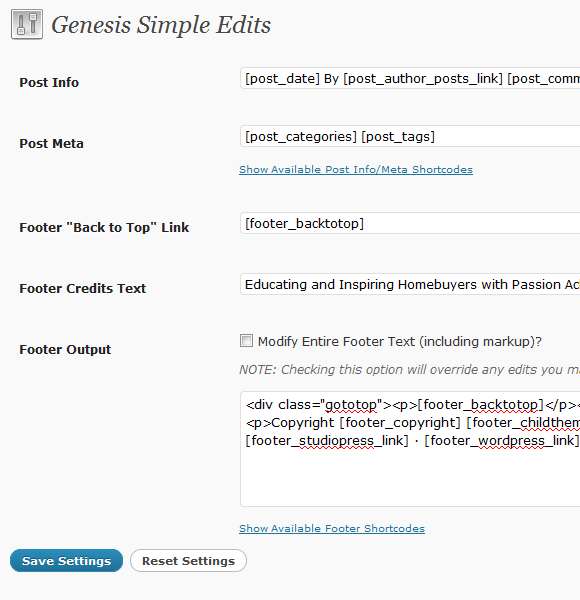
Task: Click the Modify Entire Footer Text label text
Action: 400,341
